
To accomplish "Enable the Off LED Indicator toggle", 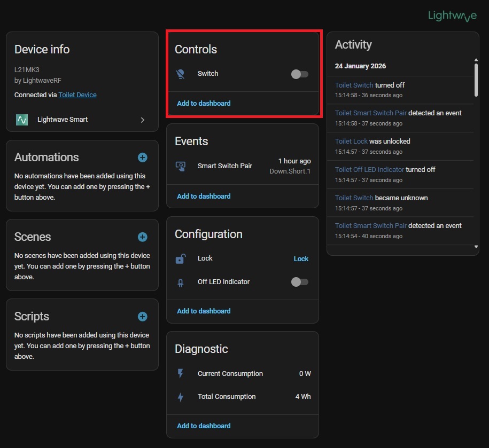I will click(x=299, y=282).
